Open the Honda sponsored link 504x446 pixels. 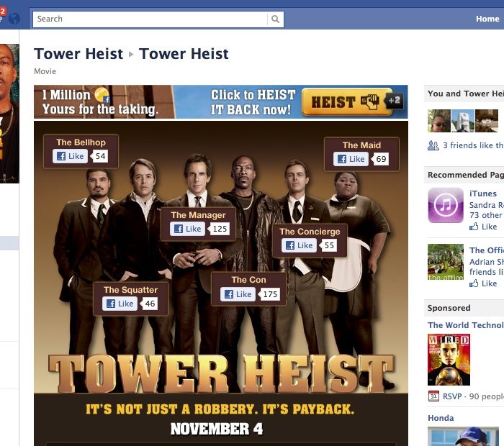coord(441,418)
